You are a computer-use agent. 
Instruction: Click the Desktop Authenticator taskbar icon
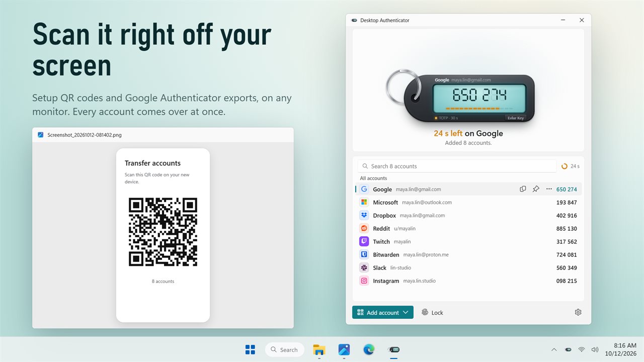[393, 349]
